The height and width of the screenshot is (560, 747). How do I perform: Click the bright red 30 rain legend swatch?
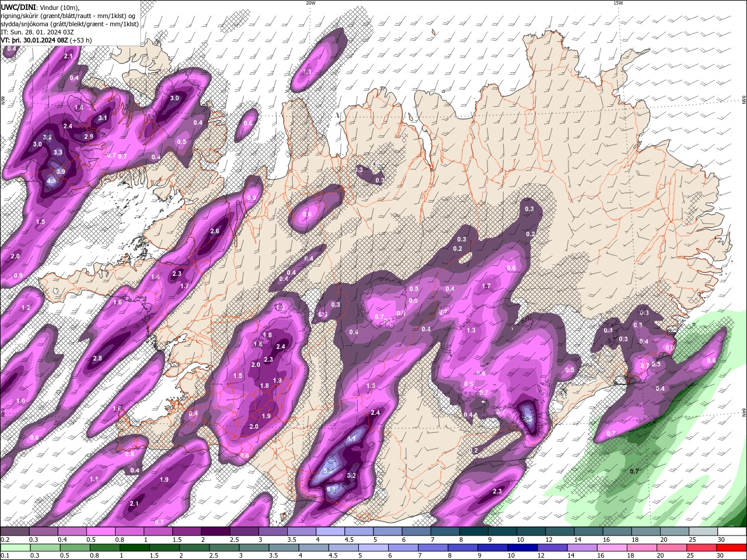732,548
